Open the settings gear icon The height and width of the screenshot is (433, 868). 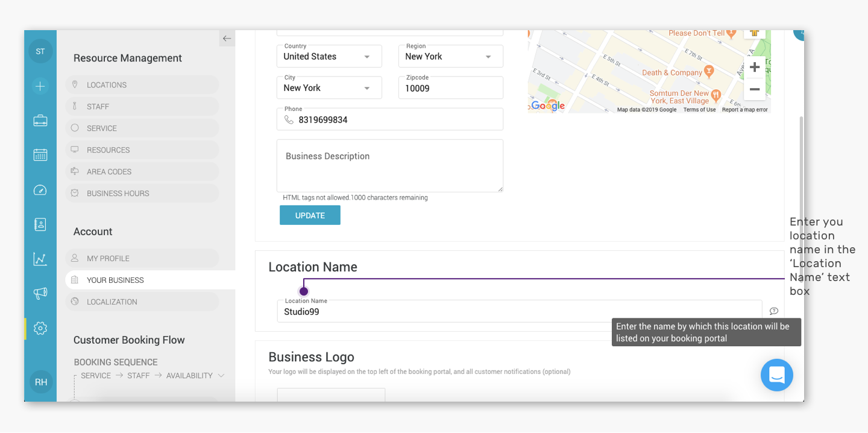point(40,328)
